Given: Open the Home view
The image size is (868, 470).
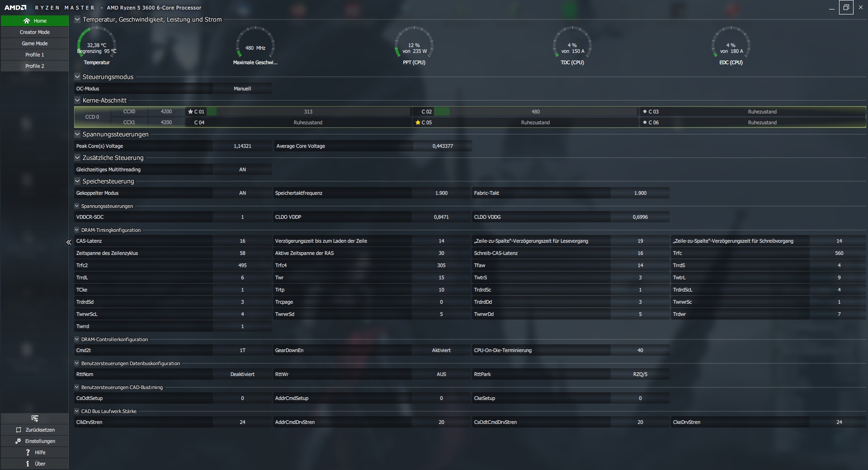Looking at the screenshot, I should [x=35, y=21].
